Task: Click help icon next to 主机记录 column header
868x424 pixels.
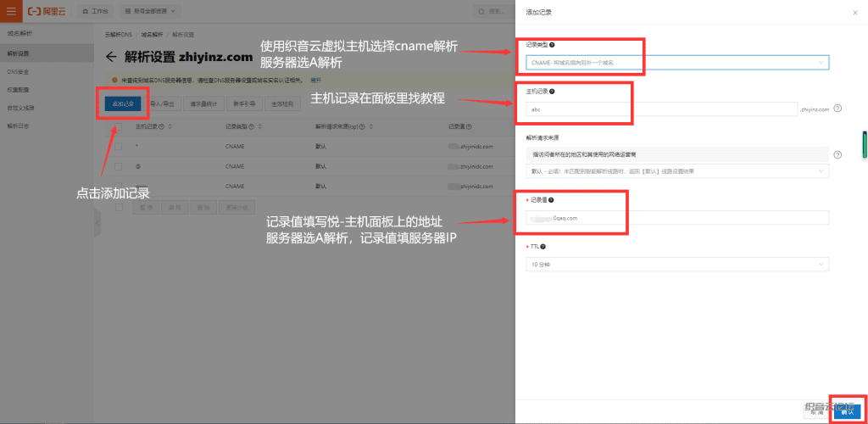Action: (x=162, y=126)
